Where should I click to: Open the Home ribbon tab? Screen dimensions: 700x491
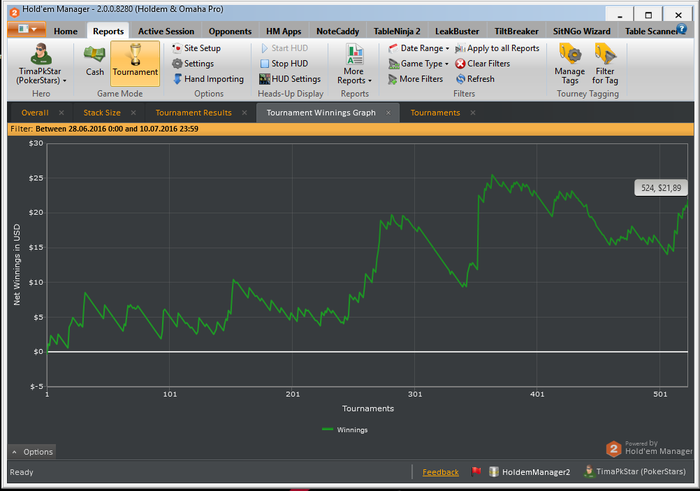coord(66,31)
